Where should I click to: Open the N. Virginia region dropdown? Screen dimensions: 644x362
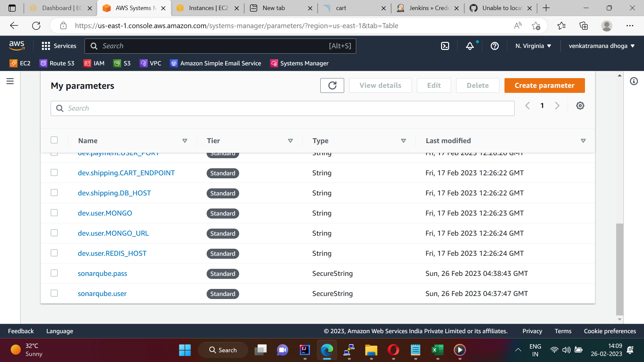click(x=533, y=46)
